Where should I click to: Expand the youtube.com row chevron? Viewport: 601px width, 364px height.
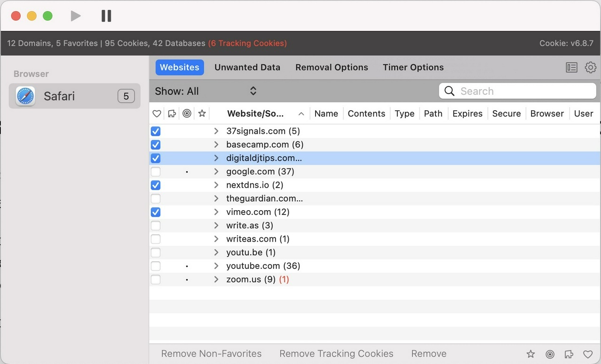pyautogui.click(x=216, y=266)
